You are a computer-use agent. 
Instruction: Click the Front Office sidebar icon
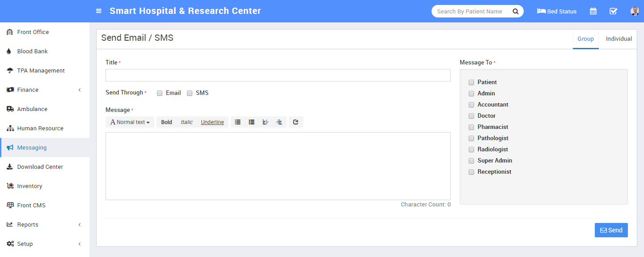coord(10,32)
